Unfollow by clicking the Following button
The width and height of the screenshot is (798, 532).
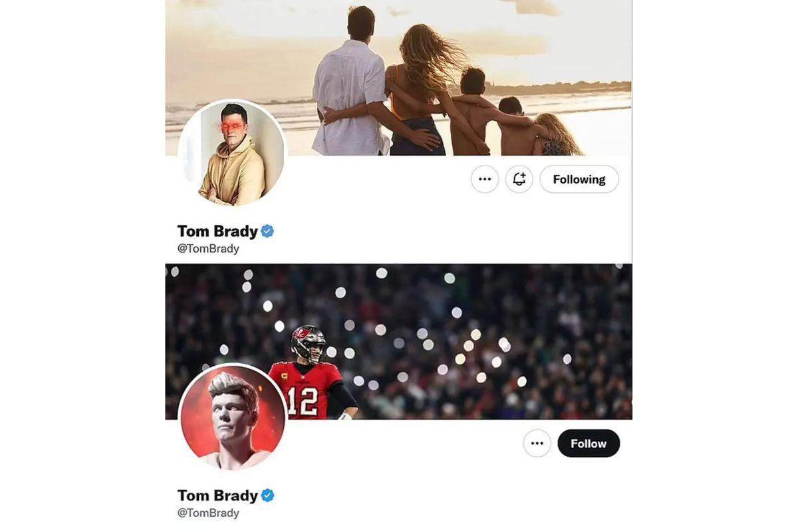(x=579, y=180)
